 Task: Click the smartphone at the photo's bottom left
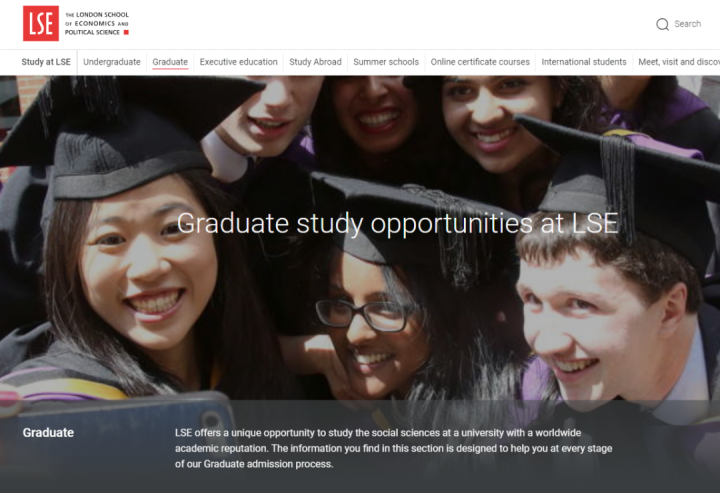pyautogui.click(x=117, y=429)
